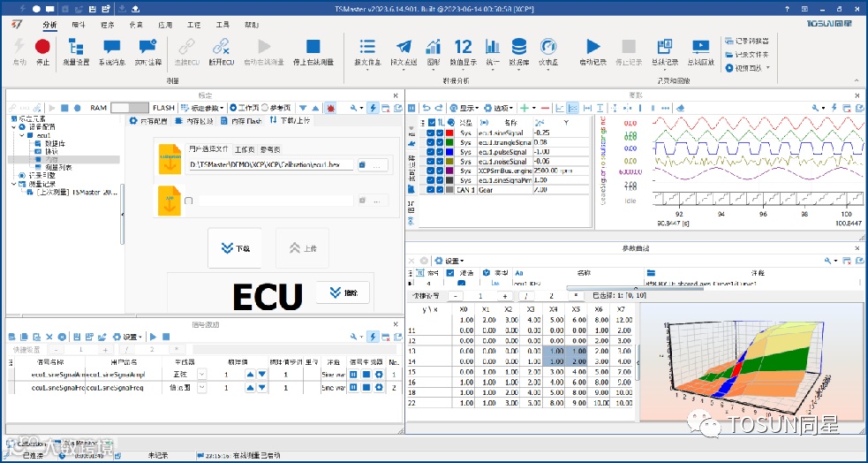868x463 pixels.
Task: Open 标定参数 dropdown in calibration toolbar
Action: pos(204,108)
